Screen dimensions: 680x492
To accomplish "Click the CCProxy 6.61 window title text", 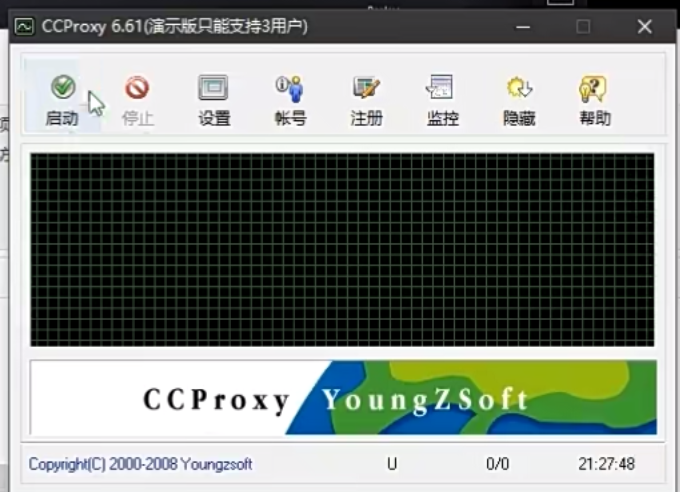I will pos(174,26).
